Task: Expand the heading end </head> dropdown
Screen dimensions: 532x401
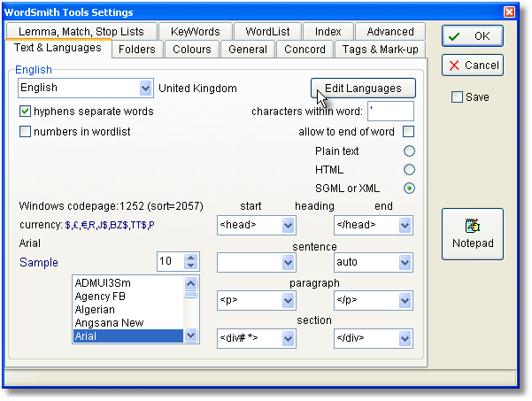Action: pyautogui.click(x=405, y=225)
